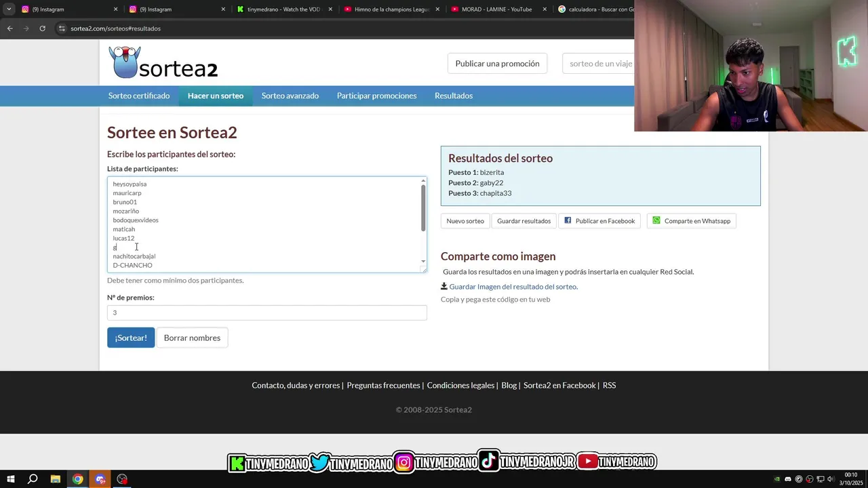Click the Facebook icon on Publicar button
Image resolution: width=868 pixels, height=488 pixels.
click(x=568, y=220)
